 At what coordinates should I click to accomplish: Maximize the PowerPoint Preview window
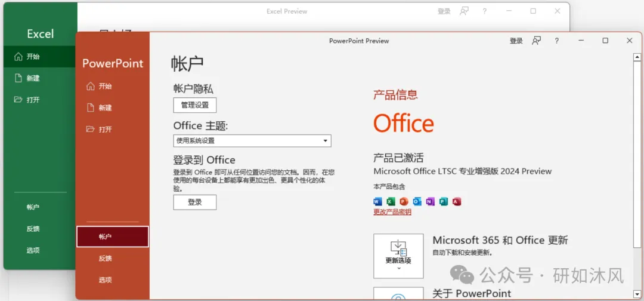coord(605,41)
